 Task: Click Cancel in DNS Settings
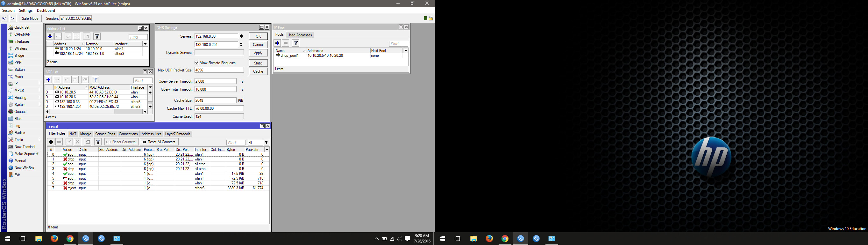click(258, 45)
